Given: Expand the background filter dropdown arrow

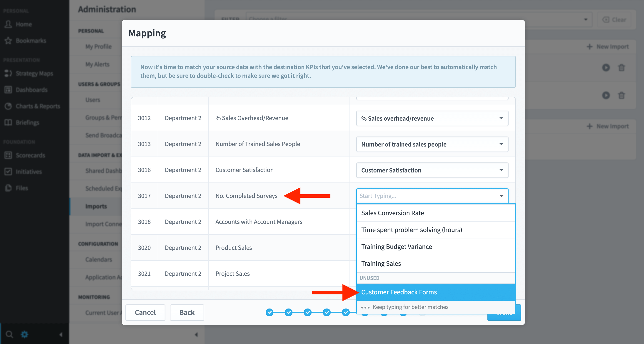Looking at the screenshot, I should click(586, 20).
